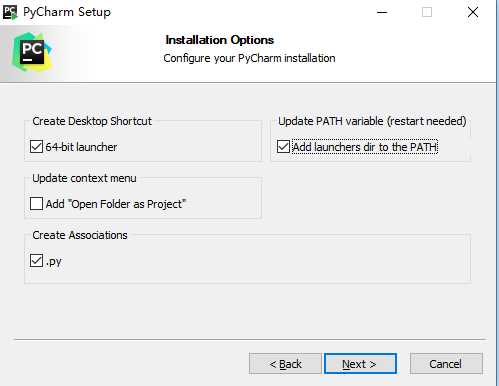Image resolution: width=499 pixels, height=386 pixels.
Task: Toggle the Add launchers dir to PATH checkbox
Action: click(283, 147)
